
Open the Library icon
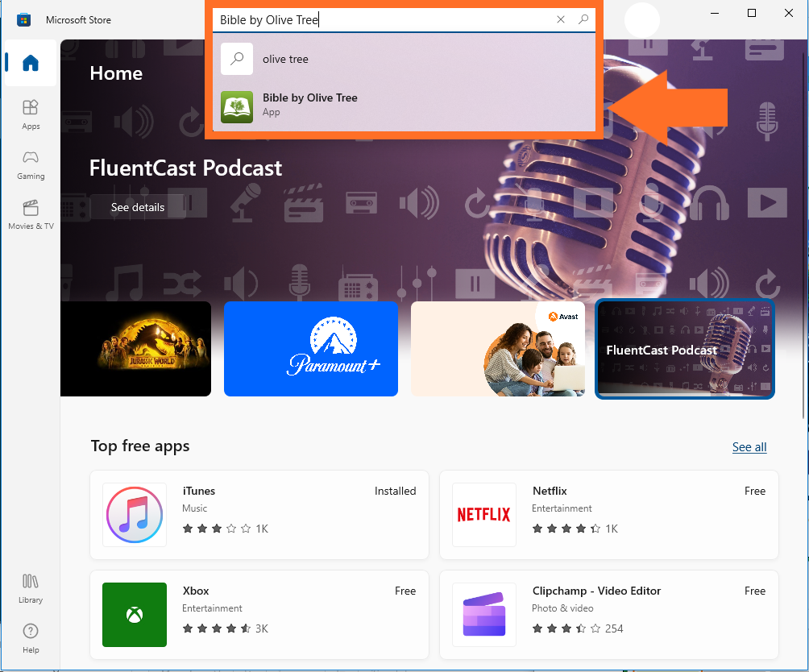pos(31,587)
